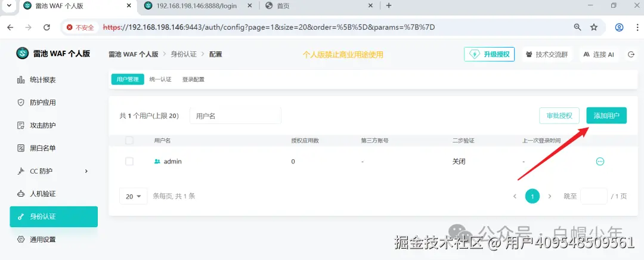
Task: Switch to 用户管理 tab
Action: (128, 80)
